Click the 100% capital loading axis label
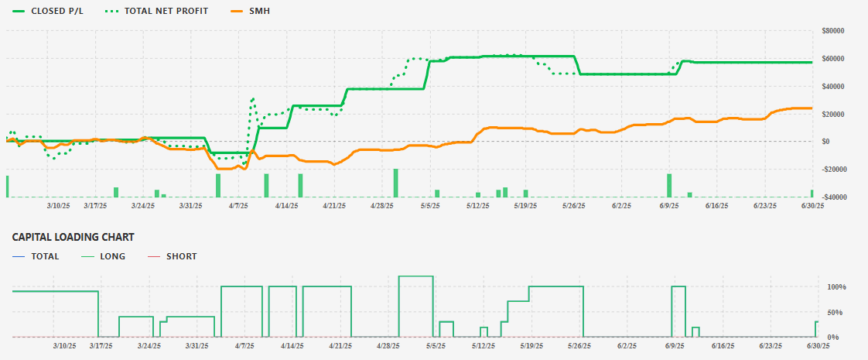The image size is (868, 360). 836,287
